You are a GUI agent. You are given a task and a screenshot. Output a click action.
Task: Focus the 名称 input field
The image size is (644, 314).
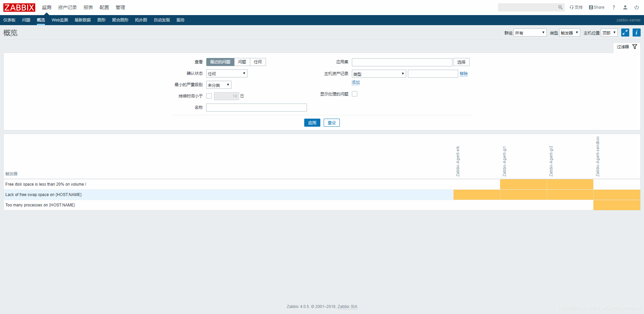[257, 108]
